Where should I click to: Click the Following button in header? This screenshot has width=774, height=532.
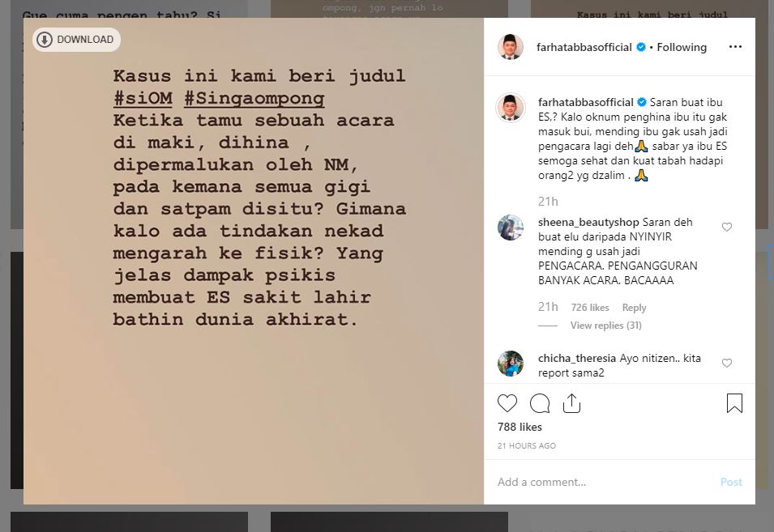[681, 47]
